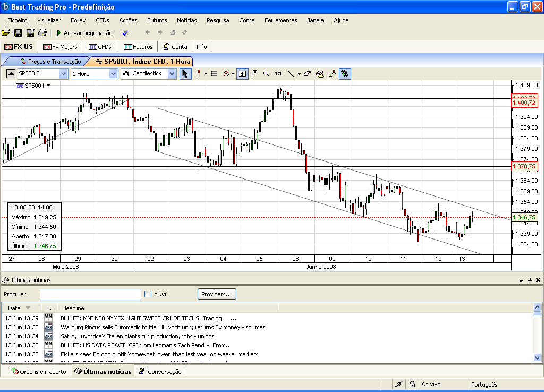
Task: Click the printer icon in the toolbar
Action: pos(42,32)
